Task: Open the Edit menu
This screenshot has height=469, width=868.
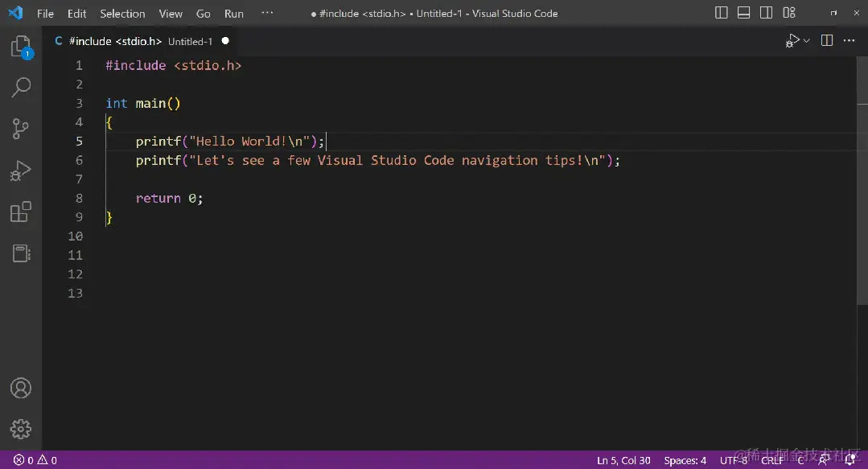Action: 77,14
